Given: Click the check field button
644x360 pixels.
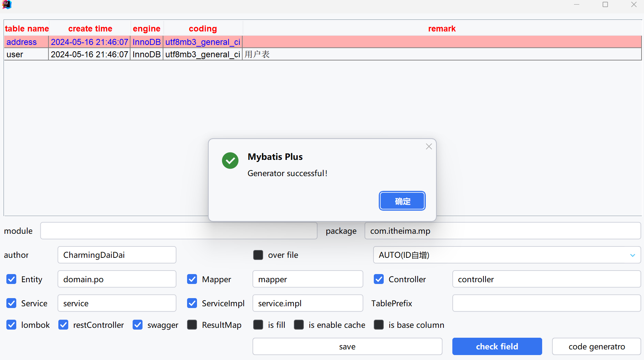Looking at the screenshot, I should click(x=497, y=347).
